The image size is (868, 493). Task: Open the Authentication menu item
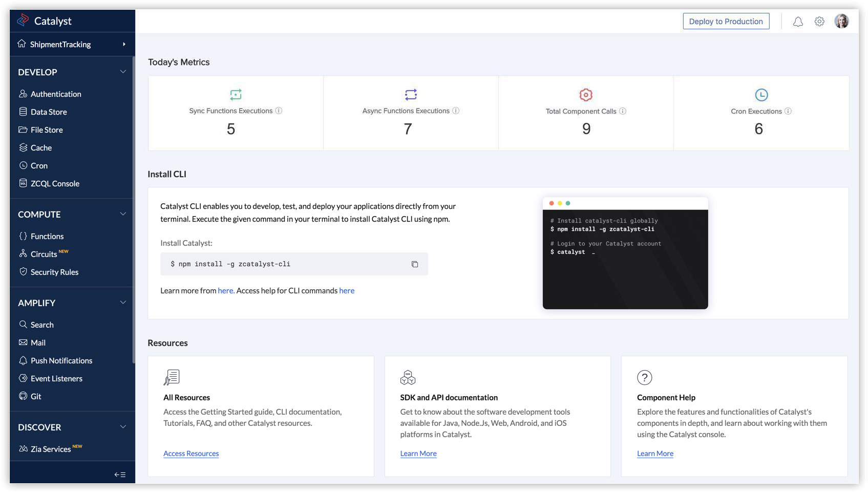coord(56,94)
